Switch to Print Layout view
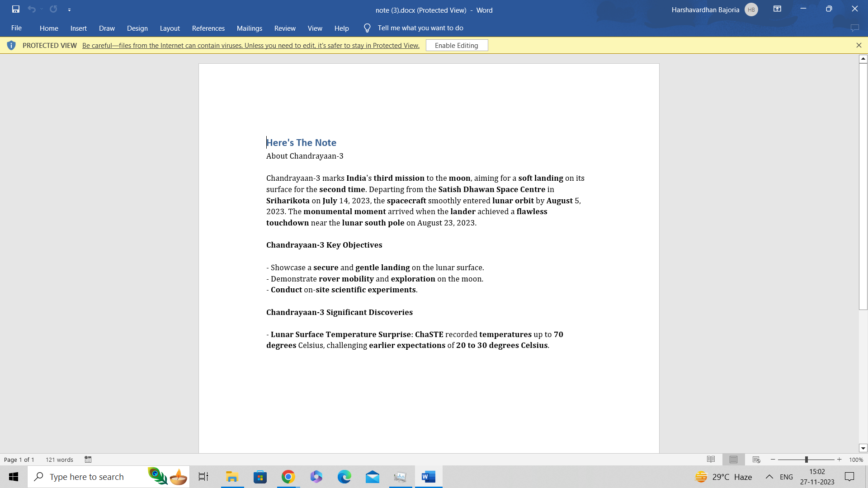Screen dimensions: 868x488 (x=733, y=460)
